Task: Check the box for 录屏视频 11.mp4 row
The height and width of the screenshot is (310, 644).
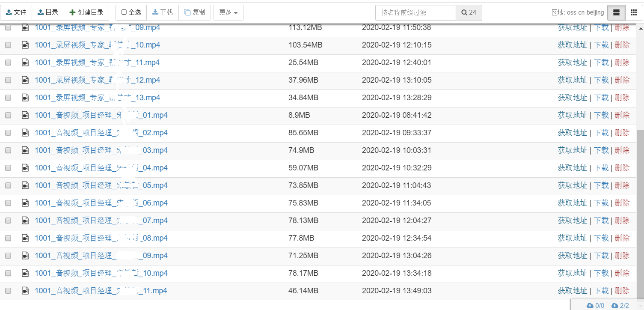Action: click(8, 63)
